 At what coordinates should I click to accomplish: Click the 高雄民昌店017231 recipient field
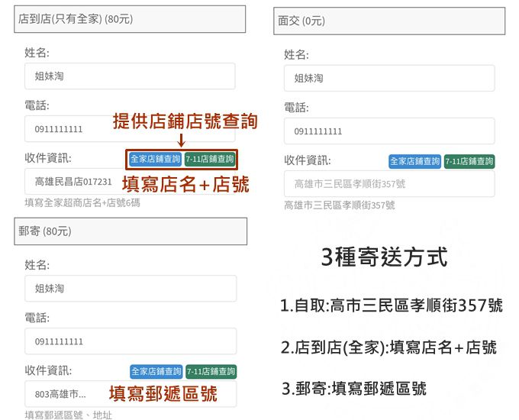coord(130,182)
